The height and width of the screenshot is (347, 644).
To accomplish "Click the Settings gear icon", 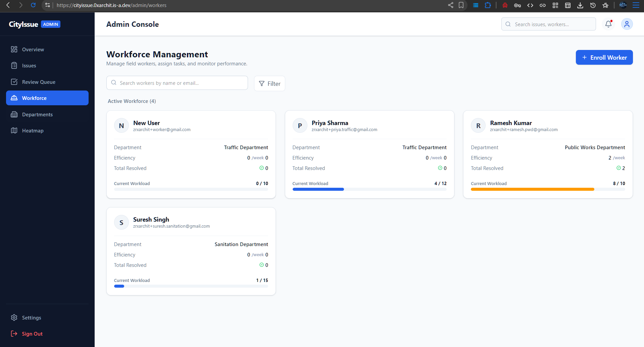I will click(14, 317).
